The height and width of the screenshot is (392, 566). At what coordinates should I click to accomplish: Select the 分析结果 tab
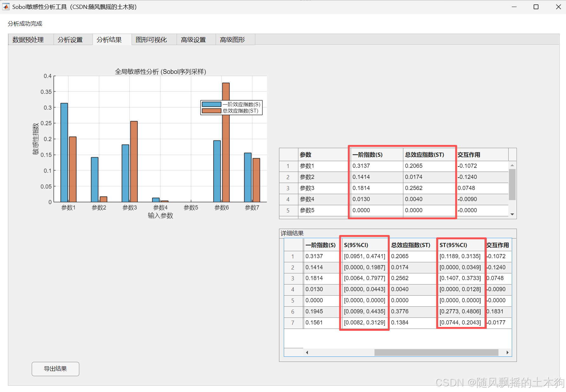(112, 40)
